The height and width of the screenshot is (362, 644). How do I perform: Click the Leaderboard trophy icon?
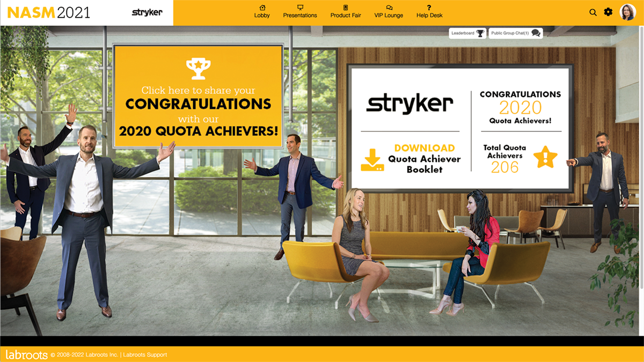pos(480,33)
